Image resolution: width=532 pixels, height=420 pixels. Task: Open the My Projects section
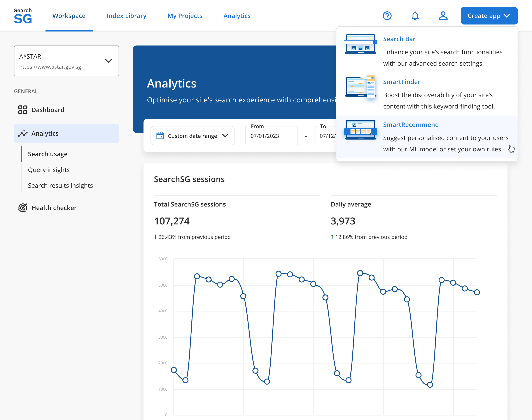(185, 16)
